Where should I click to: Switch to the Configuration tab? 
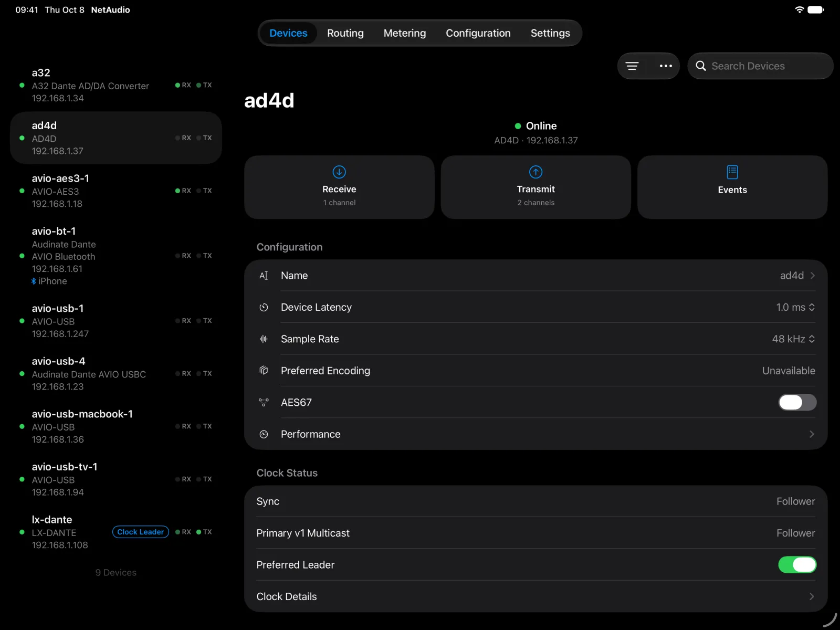(x=478, y=33)
